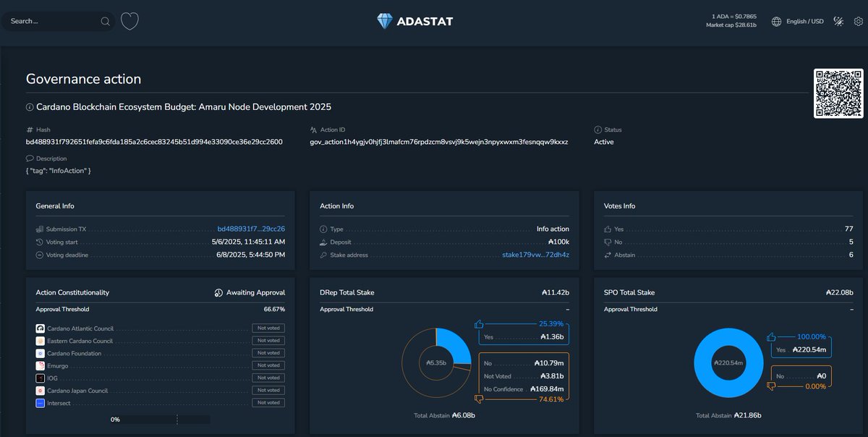The height and width of the screenshot is (437, 868).
Task: Click SPO Total Stake ₳22.08b
Action: pos(839,293)
